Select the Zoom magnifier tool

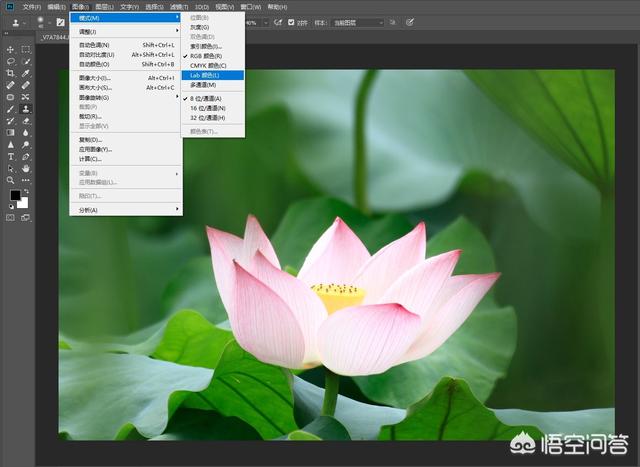[x=10, y=180]
